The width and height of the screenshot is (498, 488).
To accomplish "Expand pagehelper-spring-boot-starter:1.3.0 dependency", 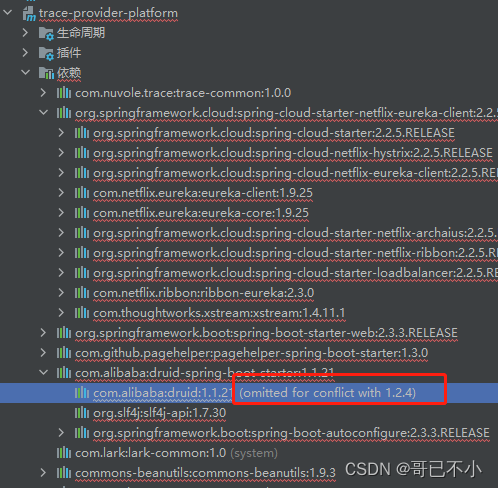I will point(43,353).
